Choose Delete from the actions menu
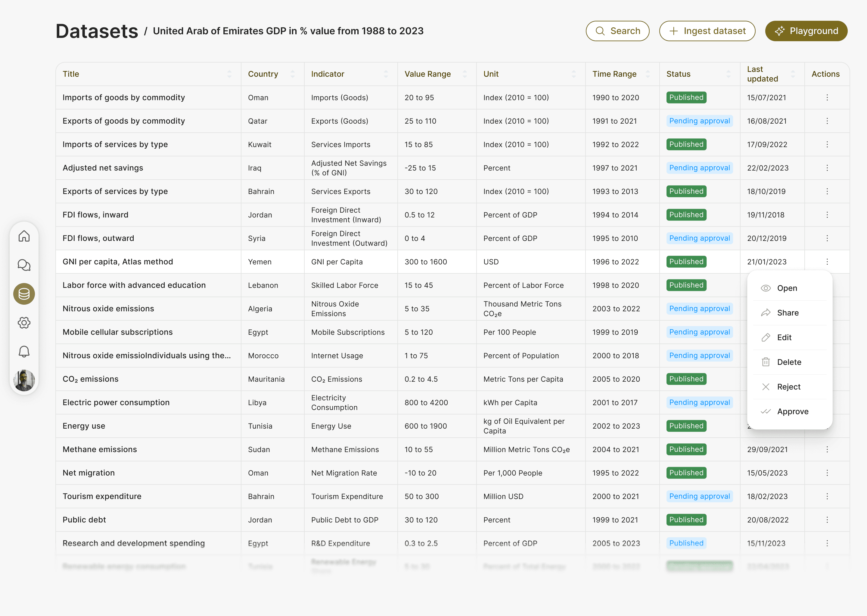Screen dimensions: 867x616 [789, 362]
